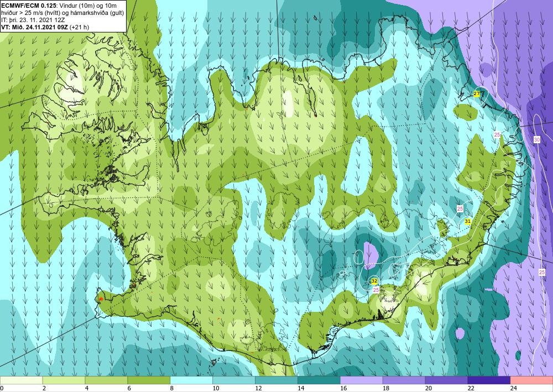Click the legend scale number 20
This screenshot has height=392, width=553.
coord(428,389)
